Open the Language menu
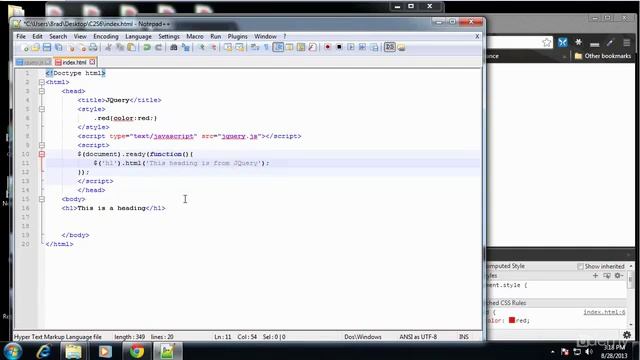Screen dimensions: 640x360 tap(138, 36)
